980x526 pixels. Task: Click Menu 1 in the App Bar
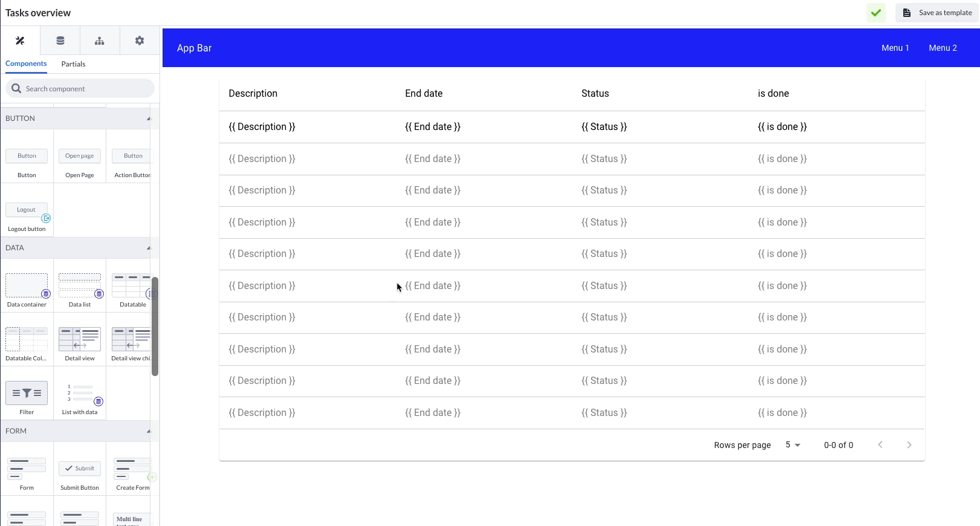tap(895, 48)
